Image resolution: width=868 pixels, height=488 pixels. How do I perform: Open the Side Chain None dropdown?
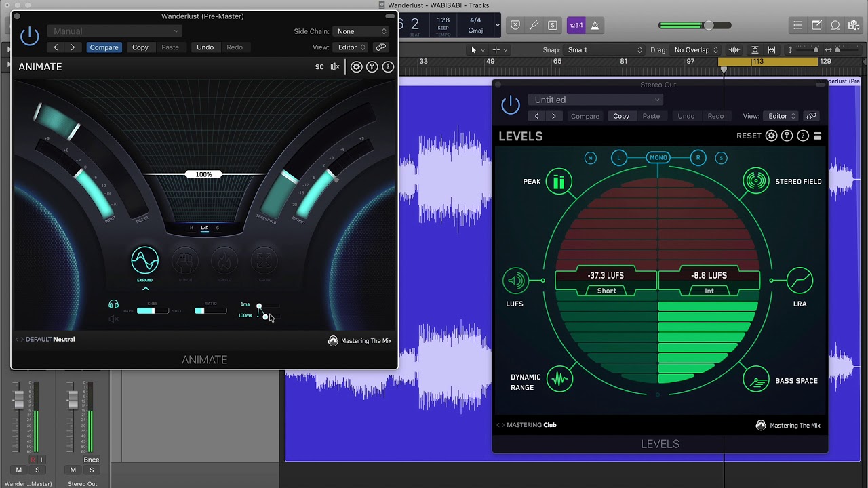coord(362,31)
